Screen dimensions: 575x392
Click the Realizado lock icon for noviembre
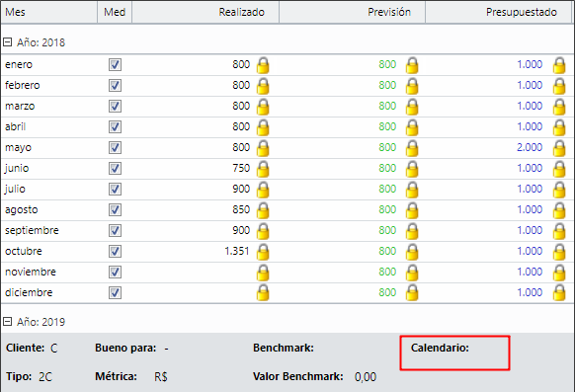click(263, 273)
